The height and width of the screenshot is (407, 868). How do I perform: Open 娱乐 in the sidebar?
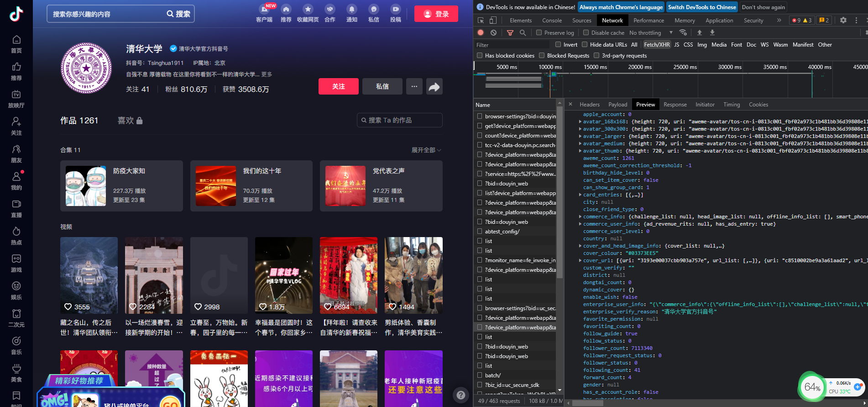[16, 291]
